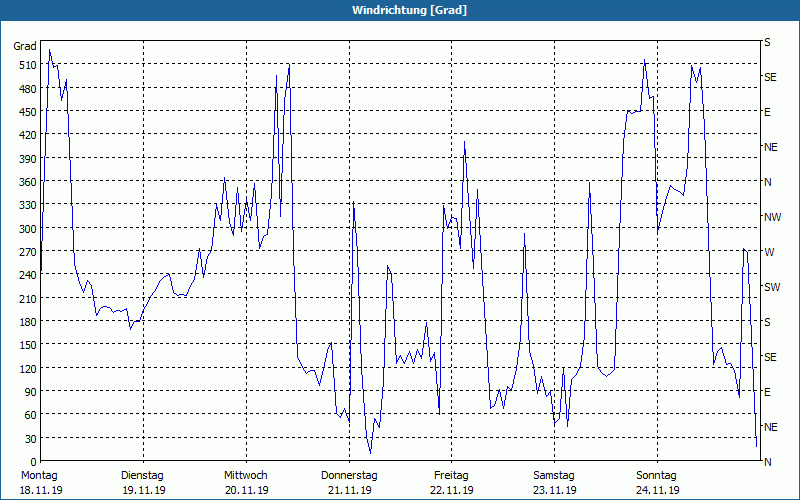Viewport: 800px width, 500px height.
Task: Pick the date 20.11.19
Action: (x=246, y=491)
